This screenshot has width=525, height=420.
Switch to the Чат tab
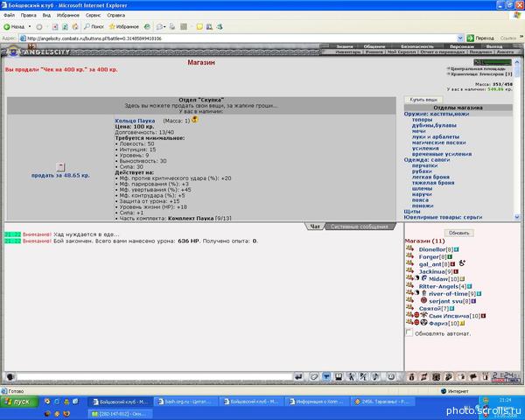(315, 227)
